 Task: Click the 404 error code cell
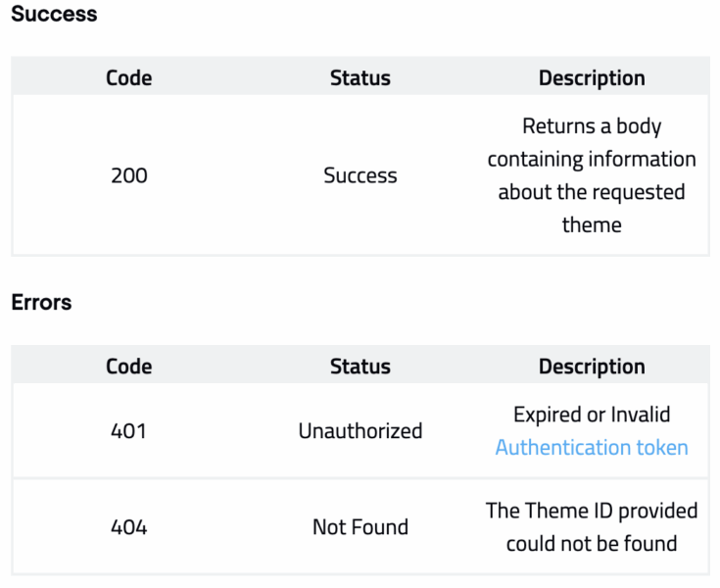129,527
